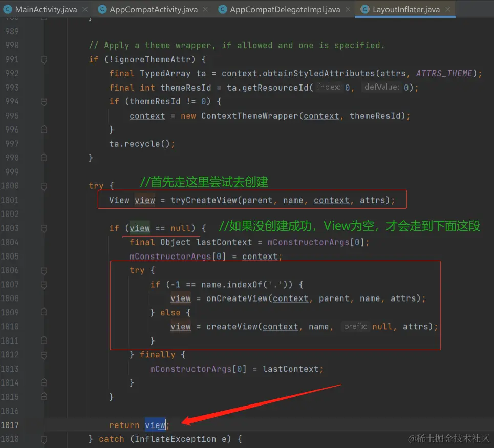Image resolution: width=494 pixels, height=448 pixels.
Task: Click the fold end marker at line 998
Action: [44, 158]
